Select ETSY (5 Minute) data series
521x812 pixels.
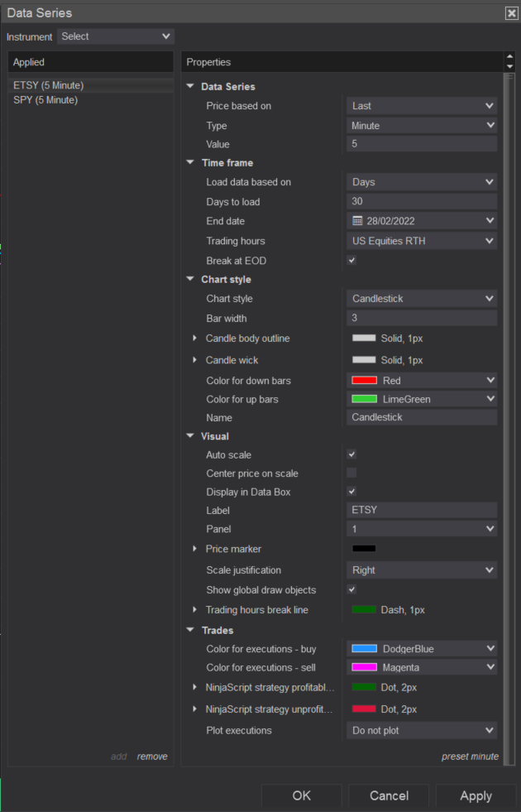pyautogui.click(x=48, y=85)
